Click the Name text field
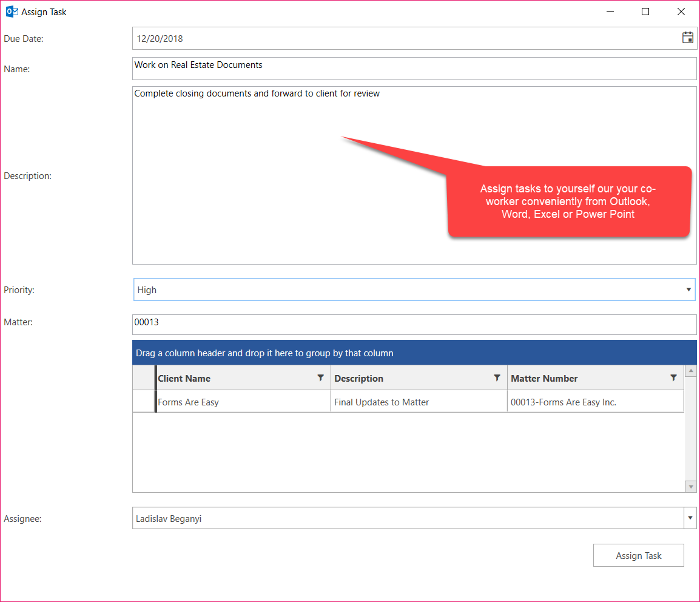The image size is (700, 602). pos(414,69)
